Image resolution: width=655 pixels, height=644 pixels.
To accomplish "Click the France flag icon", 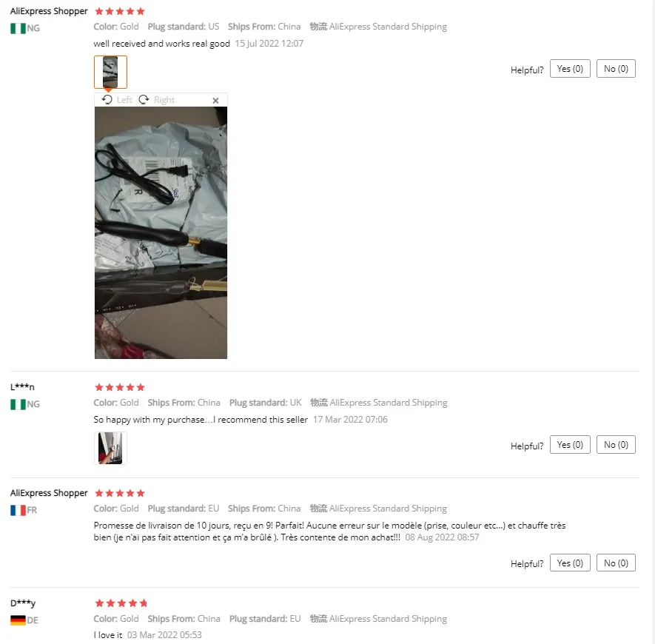I will (x=18, y=510).
